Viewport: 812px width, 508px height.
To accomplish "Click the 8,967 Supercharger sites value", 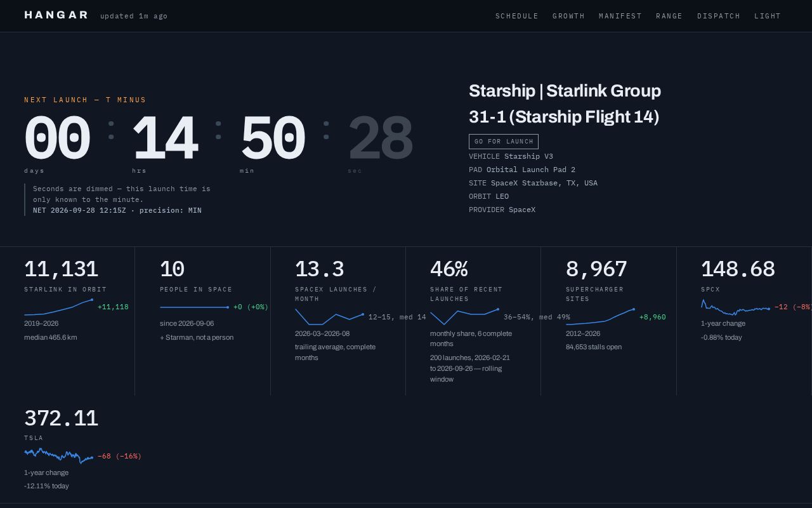I will point(596,269).
